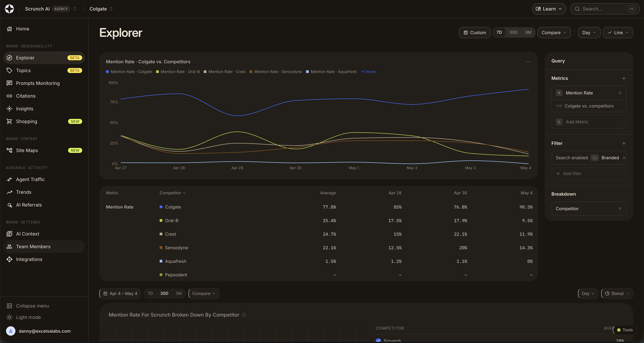Add a new filter with plus icon

tap(624, 143)
